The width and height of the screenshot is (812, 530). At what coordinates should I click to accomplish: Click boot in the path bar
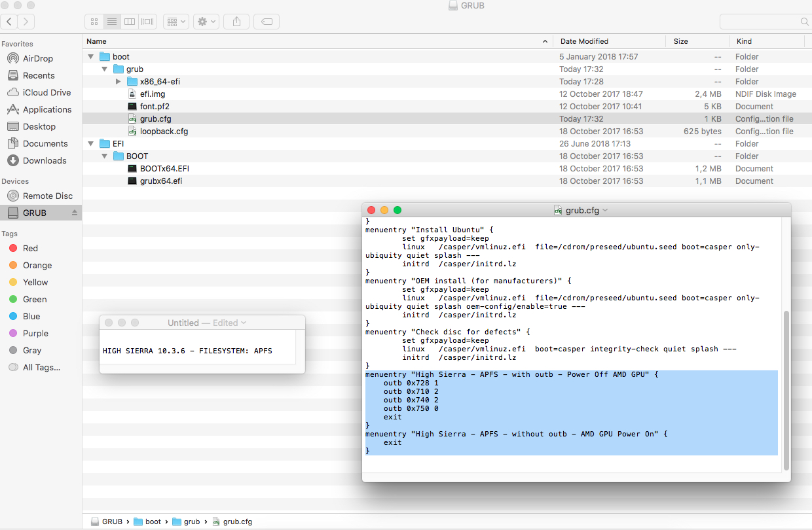147,521
